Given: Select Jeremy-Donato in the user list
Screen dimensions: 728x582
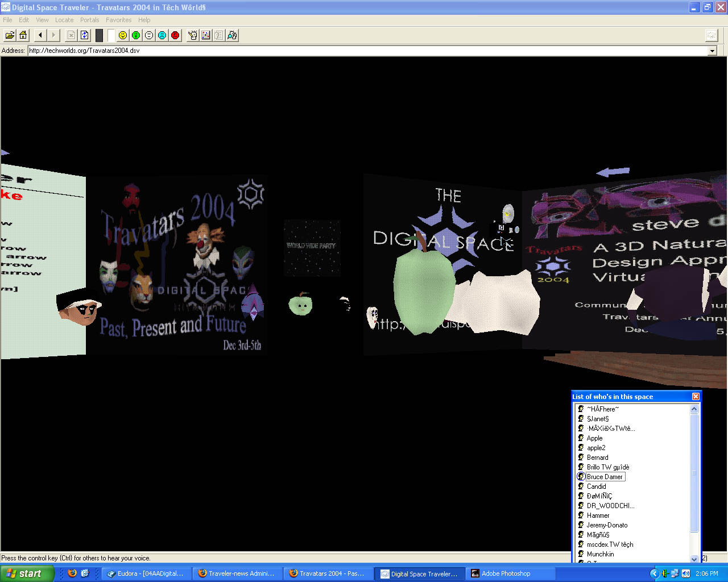Looking at the screenshot, I should pos(607,525).
